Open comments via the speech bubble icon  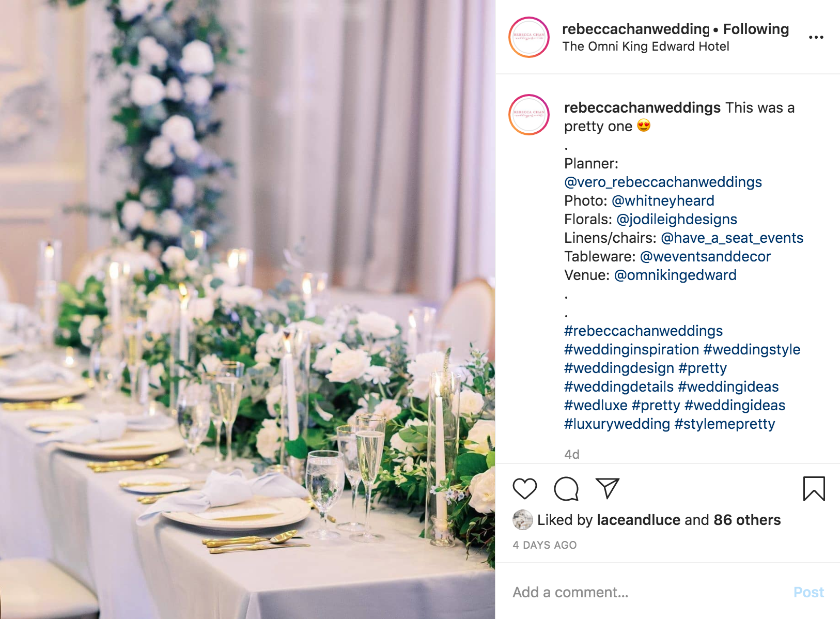[566, 489]
